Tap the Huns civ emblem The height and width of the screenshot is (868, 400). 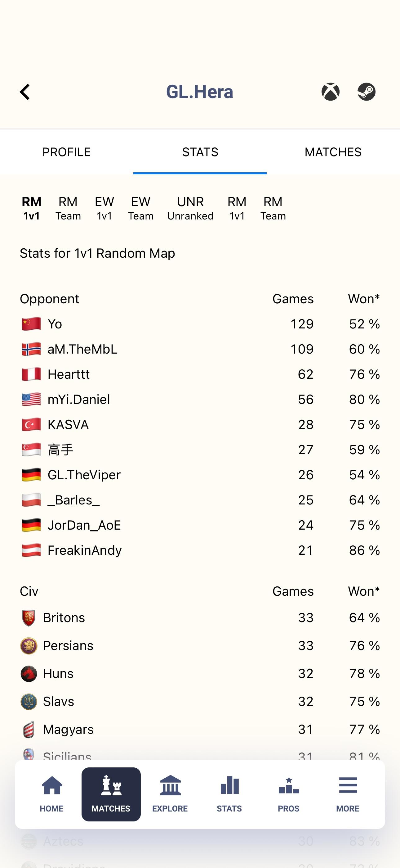click(x=29, y=674)
